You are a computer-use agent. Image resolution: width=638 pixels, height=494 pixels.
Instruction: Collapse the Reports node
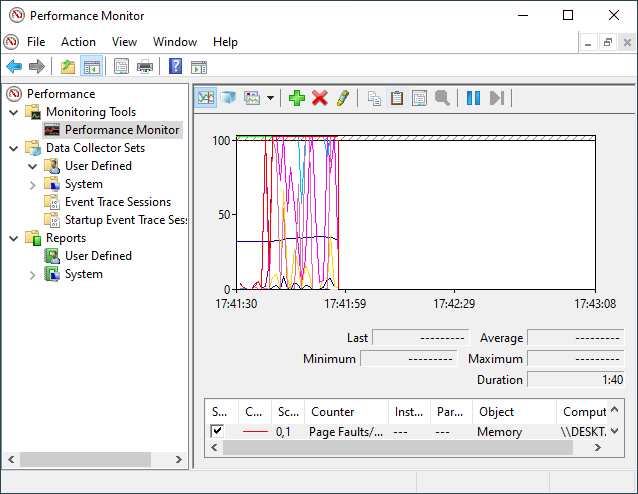point(13,238)
